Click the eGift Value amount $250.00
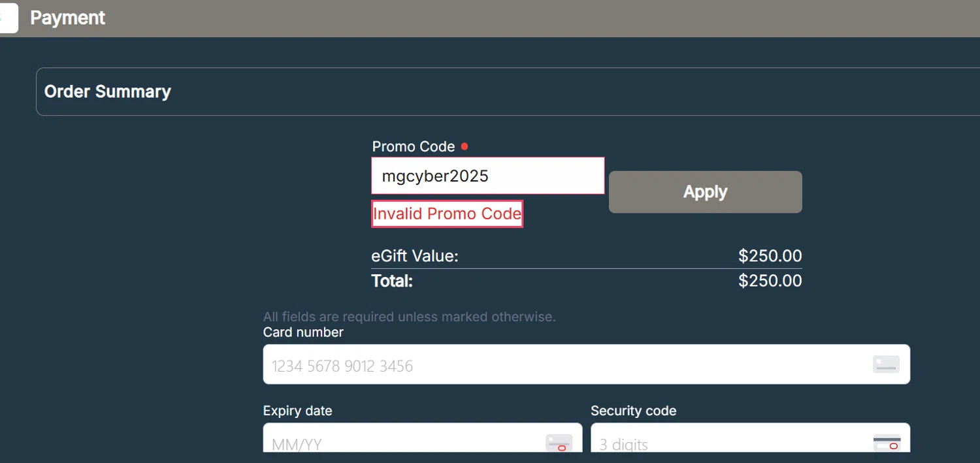980x463 pixels. click(770, 256)
